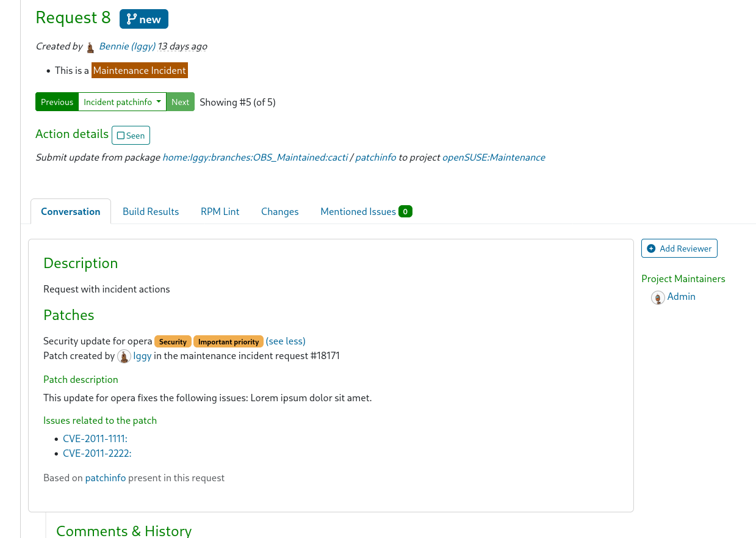Toggle the new state badge on Request 8
Viewport: 756px width, 538px height.
point(143,18)
